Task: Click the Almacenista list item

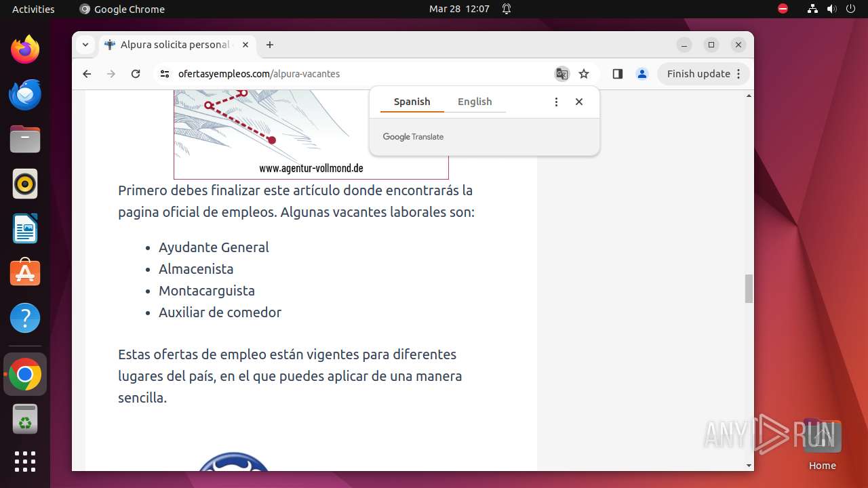Action: click(196, 269)
